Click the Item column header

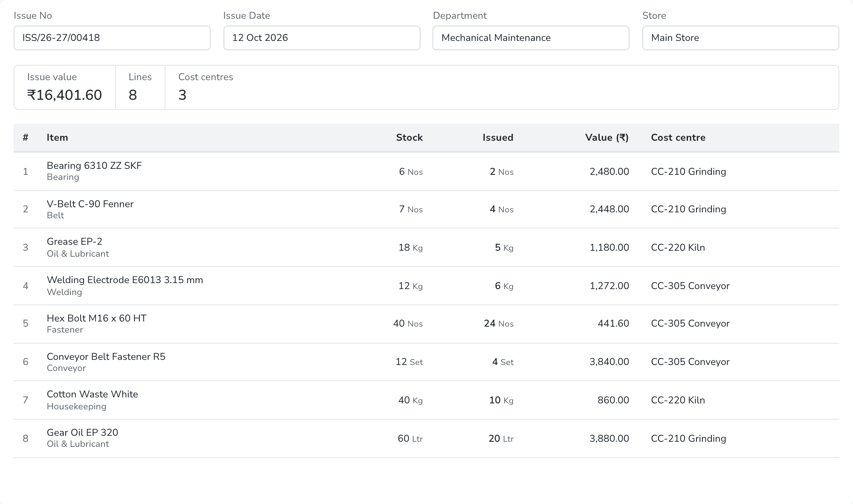coord(58,138)
